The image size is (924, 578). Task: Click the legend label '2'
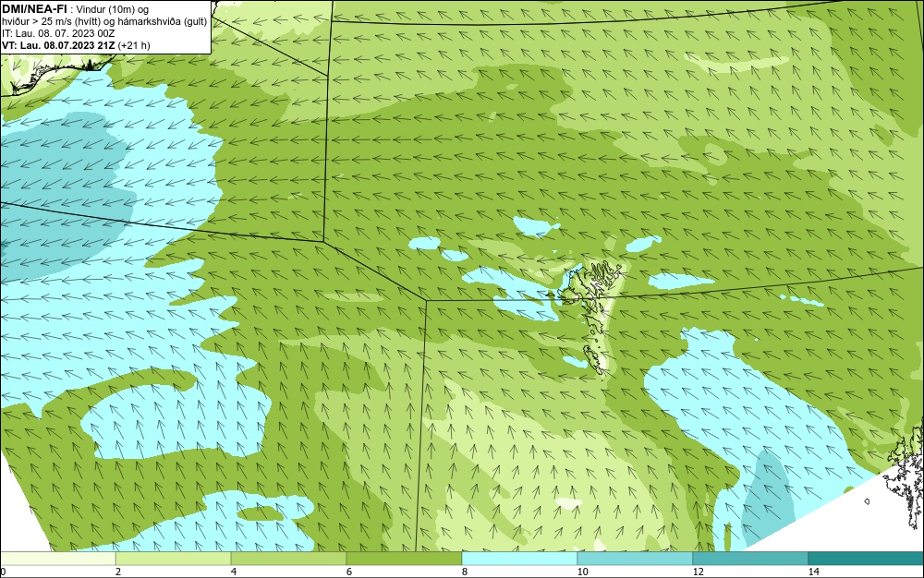(x=118, y=572)
